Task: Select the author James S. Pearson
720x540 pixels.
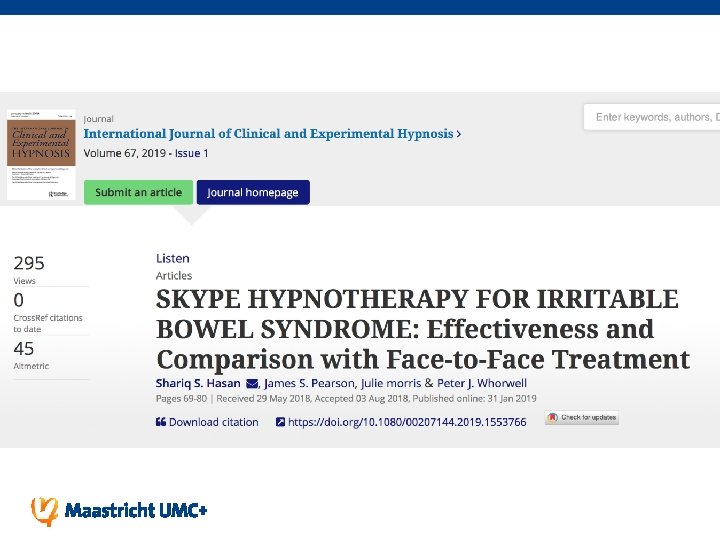Action: (309, 383)
